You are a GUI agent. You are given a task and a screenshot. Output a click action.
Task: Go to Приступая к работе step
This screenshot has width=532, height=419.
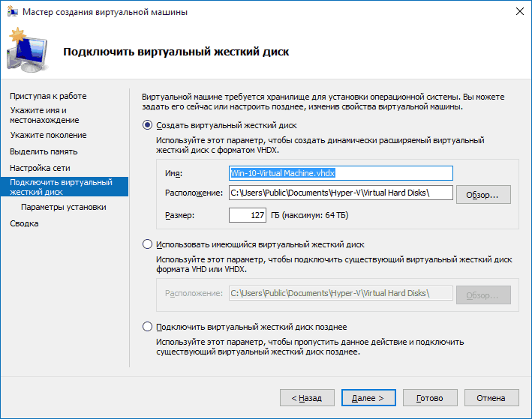tap(48, 96)
